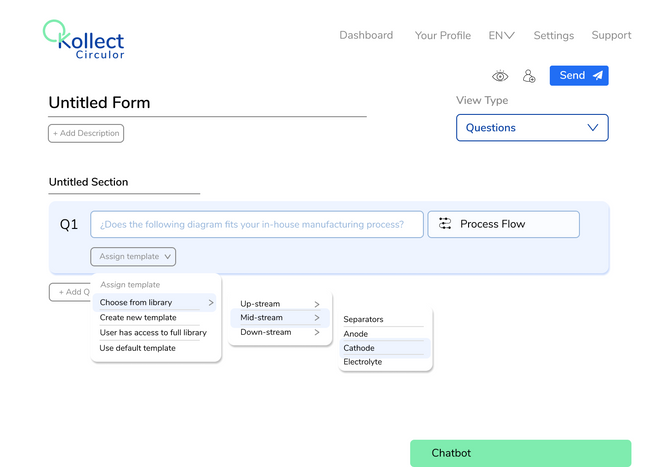Open the Chatbot panel
Screen dimensions: 657x467
pyautogui.click(x=520, y=453)
